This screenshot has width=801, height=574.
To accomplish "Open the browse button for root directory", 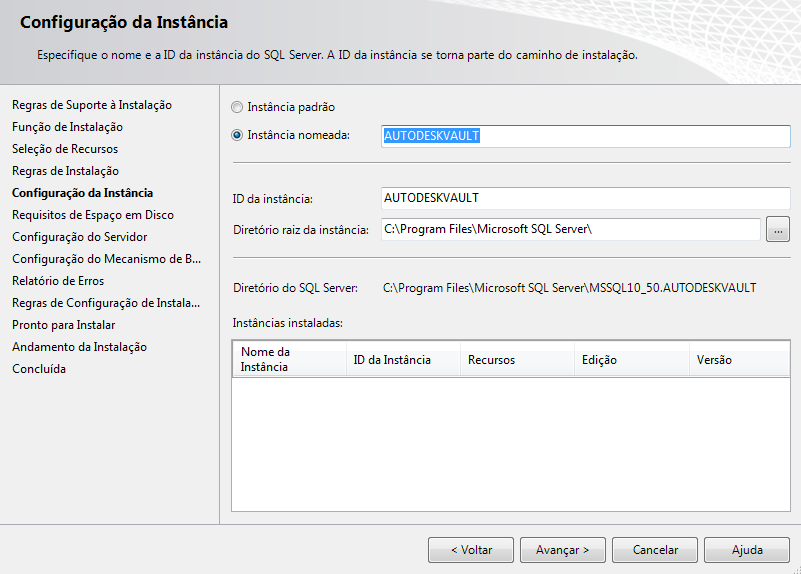I will pyautogui.click(x=778, y=229).
